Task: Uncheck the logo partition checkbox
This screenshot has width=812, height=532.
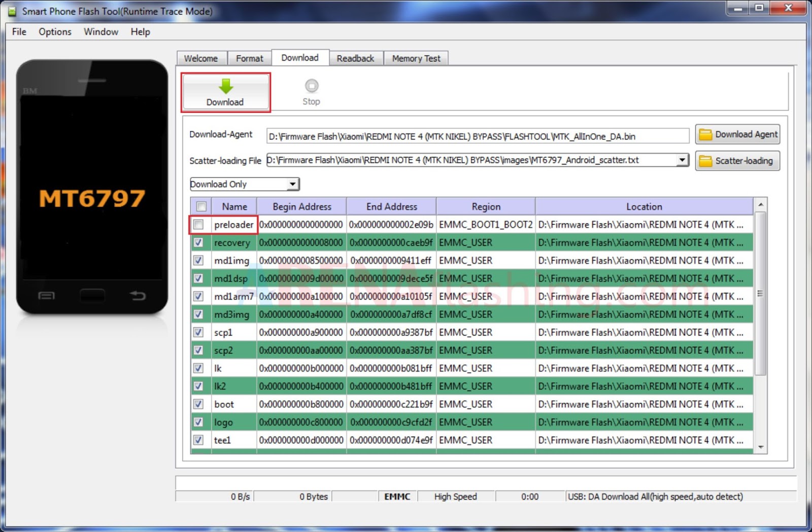Action: (x=198, y=422)
